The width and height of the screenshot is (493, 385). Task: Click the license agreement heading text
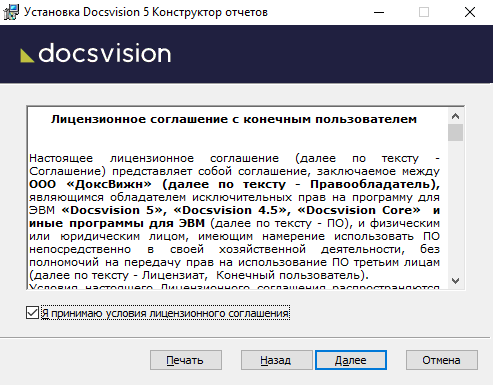coord(234,119)
